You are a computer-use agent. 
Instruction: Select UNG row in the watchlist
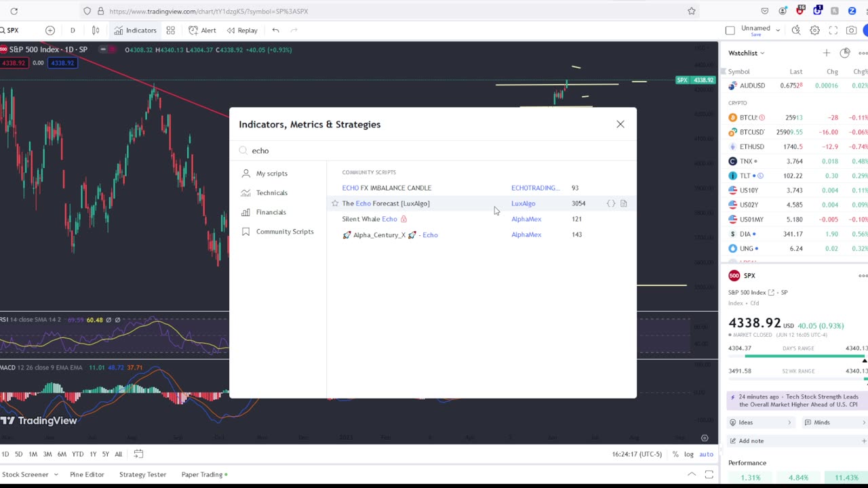coord(794,248)
